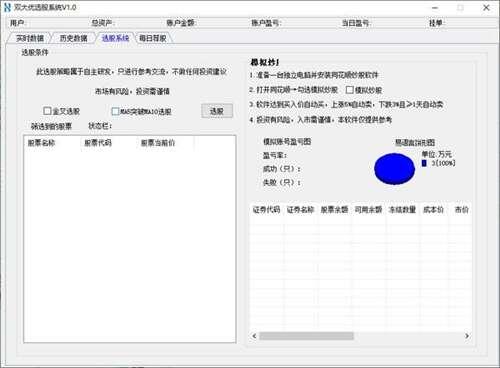Click the 状态栏 label
This screenshot has width=500, height=368.
(x=100, y=126)
